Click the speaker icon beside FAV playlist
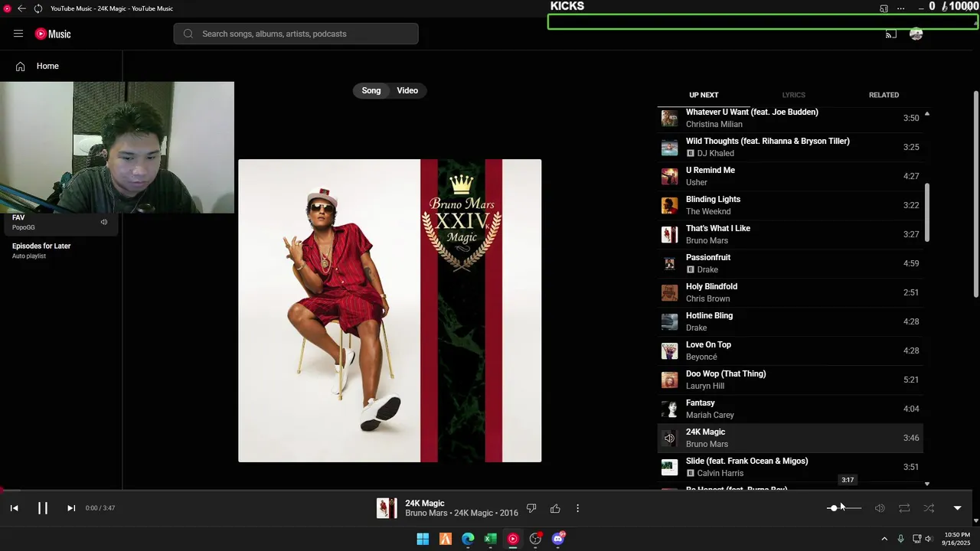This screenshot has width=980, height=551. click(104, 222)
